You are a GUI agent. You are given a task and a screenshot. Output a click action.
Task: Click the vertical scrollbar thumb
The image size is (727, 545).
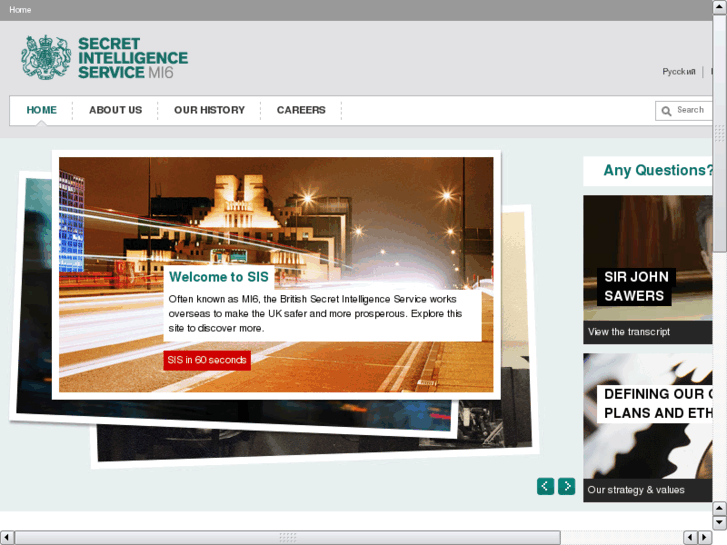pyautogui.click(x=720, y=134)
